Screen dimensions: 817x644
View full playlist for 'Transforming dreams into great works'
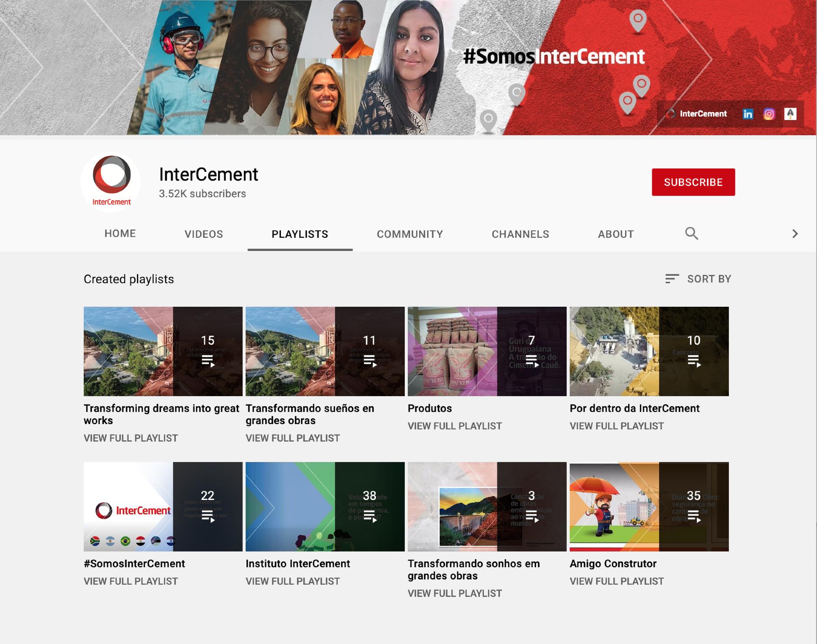(x=131, y=438)
